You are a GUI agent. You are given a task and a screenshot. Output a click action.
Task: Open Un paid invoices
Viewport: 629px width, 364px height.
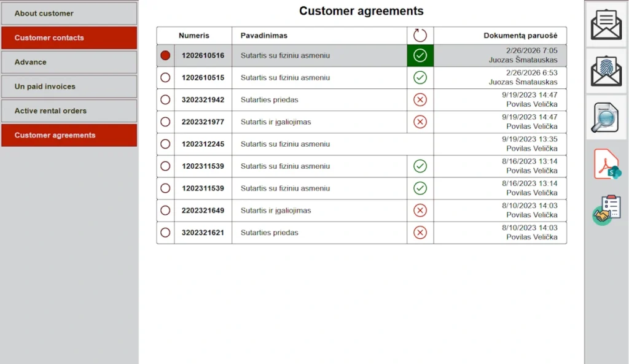pyautogui.click(x=69, y=87)
